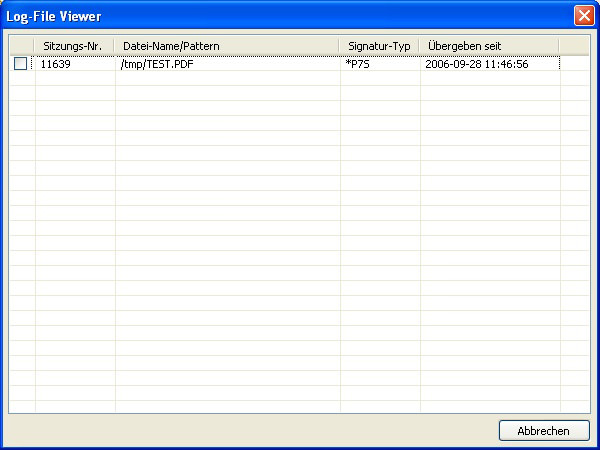Sort by the Sitzungs-Nr. column header
The width and height of the screenshot is (600, 450).
tap(74, 46)
